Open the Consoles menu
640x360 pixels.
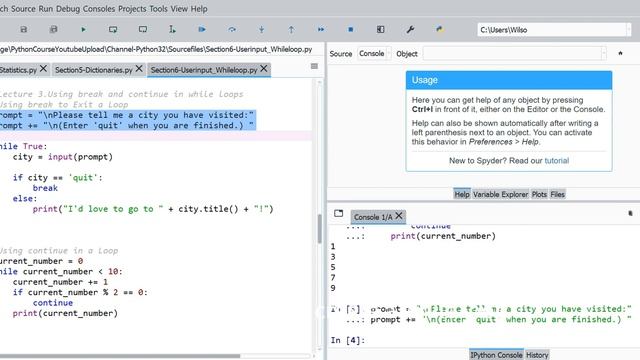tap(99, 9)
